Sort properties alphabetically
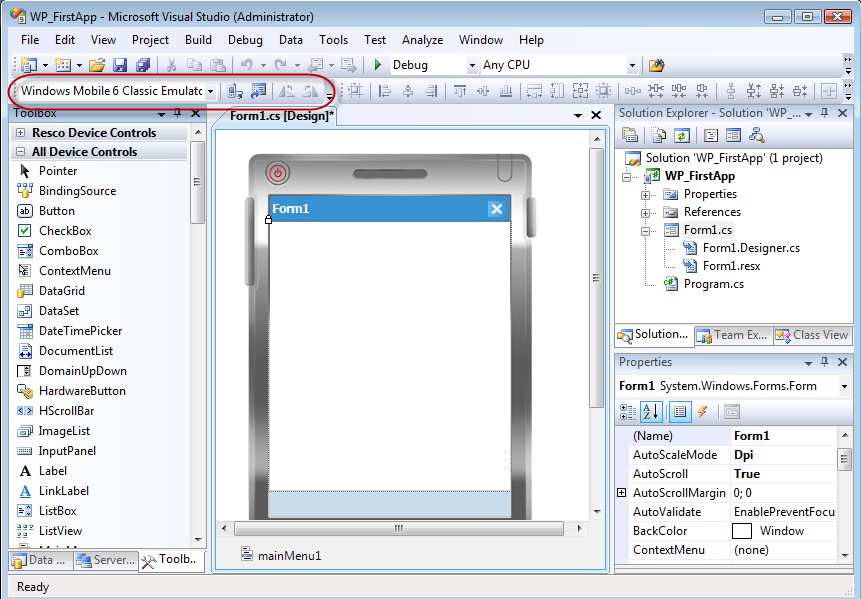The height and width of the screenshot is (599, 861). point(651,411)
